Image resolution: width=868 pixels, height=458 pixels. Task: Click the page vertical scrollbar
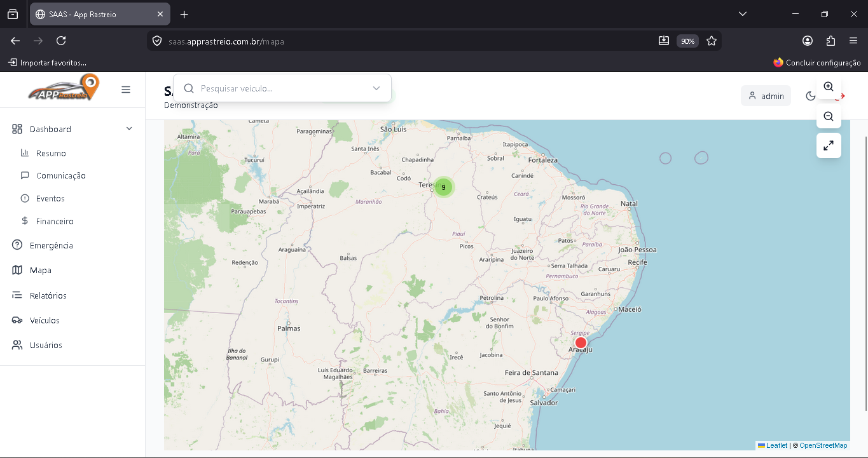pos(865,273)
